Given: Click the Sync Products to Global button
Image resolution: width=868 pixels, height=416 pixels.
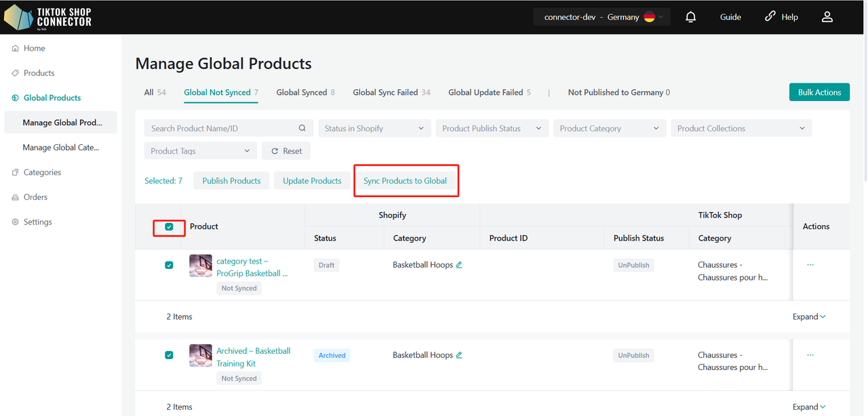Looking at the screenshot, I should click(x=405, y=181).
